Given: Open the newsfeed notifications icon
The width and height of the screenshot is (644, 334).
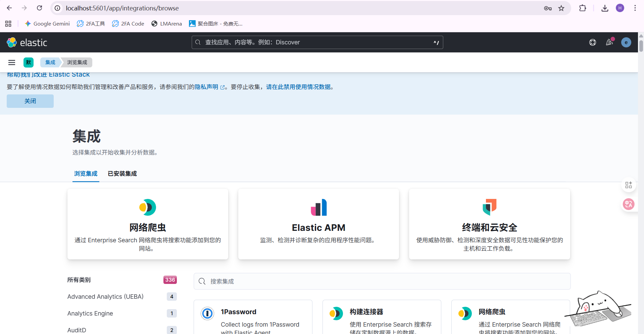Looking at the screenshot, I should pos(609,42).
